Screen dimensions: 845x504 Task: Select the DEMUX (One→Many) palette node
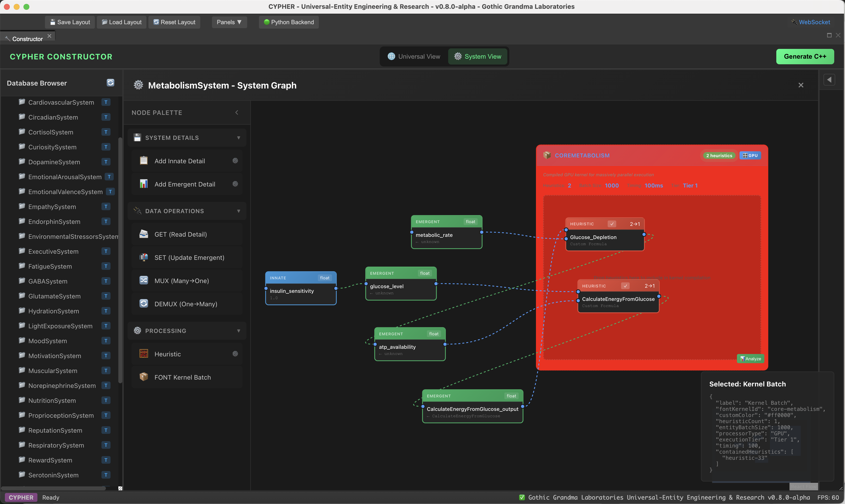(185, 304)
